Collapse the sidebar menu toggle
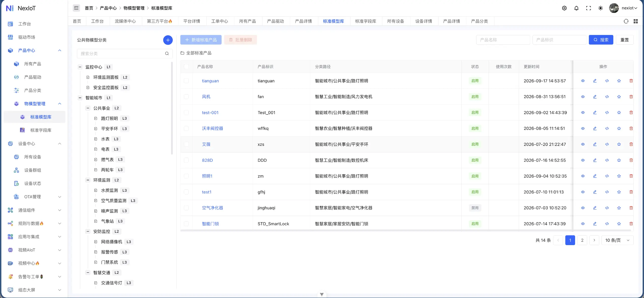The image size is (644, 298). tap(76, 8)
